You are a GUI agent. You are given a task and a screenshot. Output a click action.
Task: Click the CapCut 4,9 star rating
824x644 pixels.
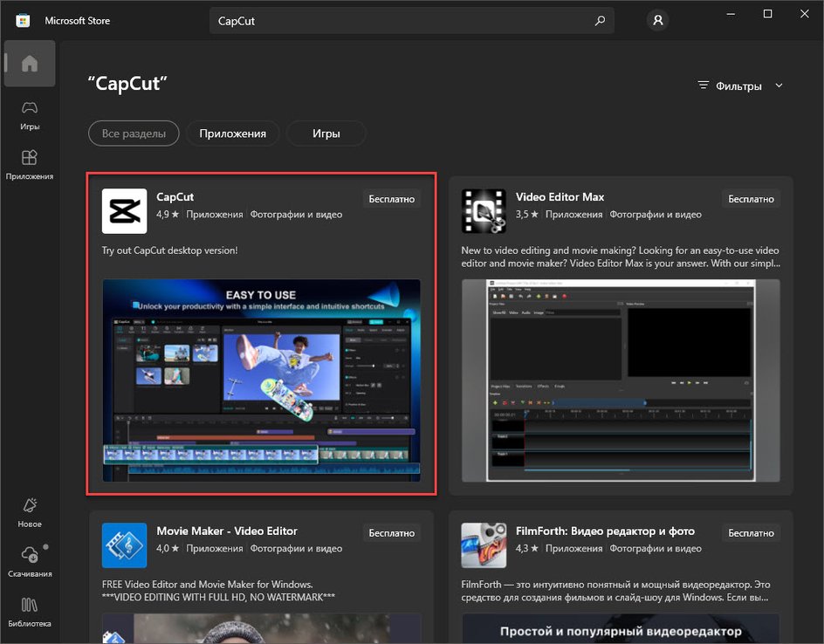pos(168,215)
